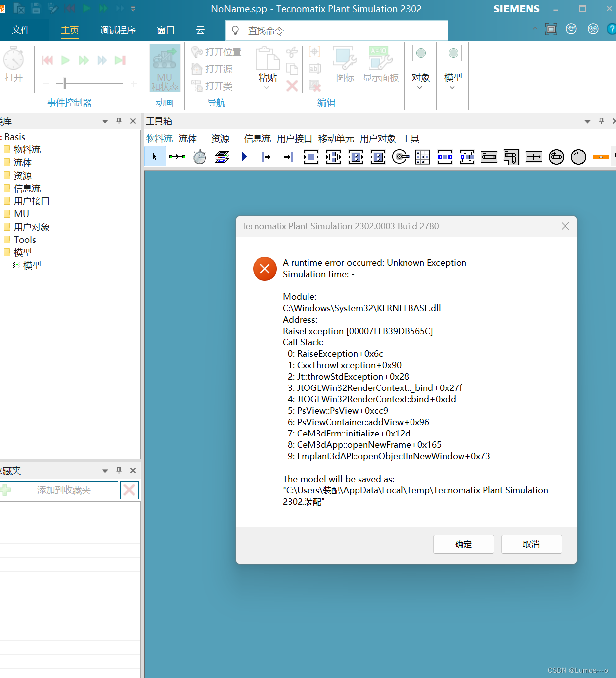This screenshot has width=616, height=678.
Task: Open the 图标 editor icon in the ribbon
Action: (344, 64)
